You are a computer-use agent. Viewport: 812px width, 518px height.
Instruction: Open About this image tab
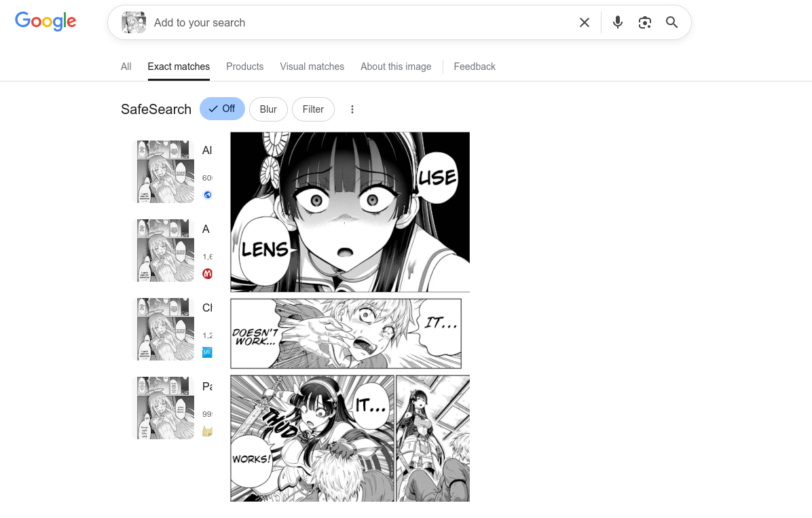coord(396,67)
